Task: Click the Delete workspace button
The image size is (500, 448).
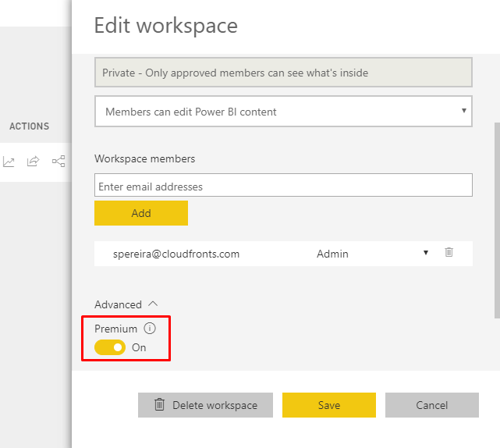Action: [205, 405]
